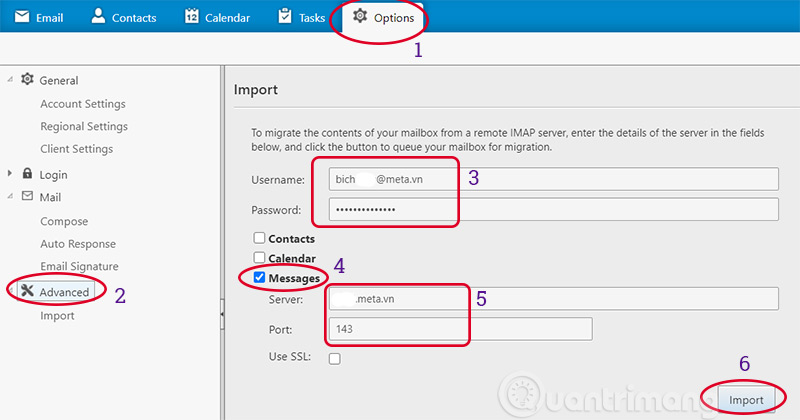
Task: Click the Port field showing 143
Action: coord(460,329)
